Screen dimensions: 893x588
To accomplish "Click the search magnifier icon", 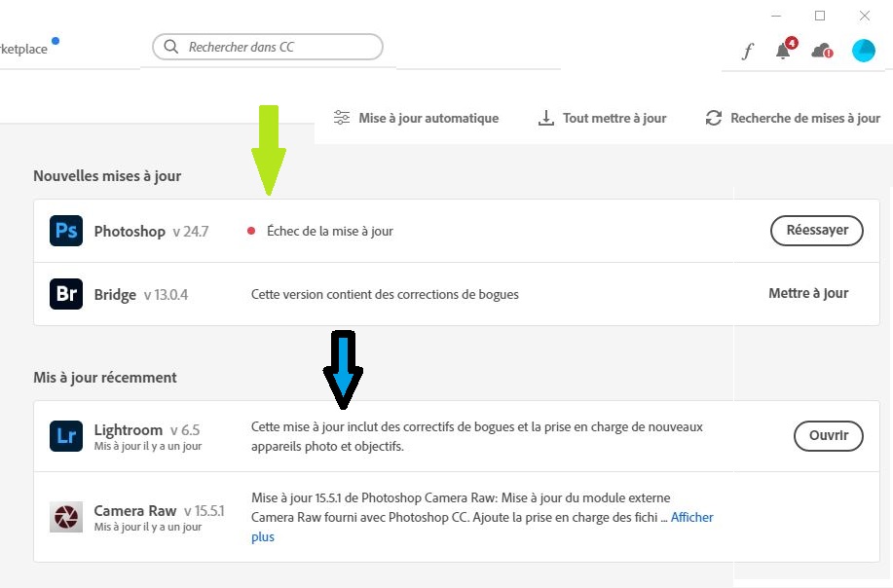I will coord(171,47).
